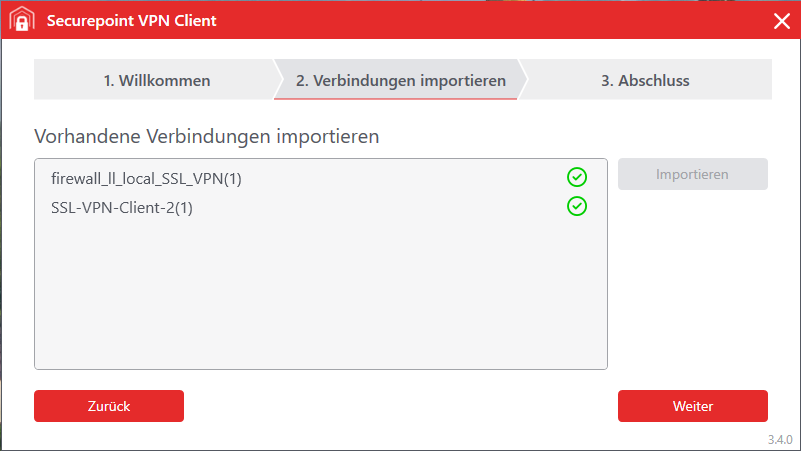This screenshot has height=451, width=801.
Task: Click the Securepoint padlock logo icon
Action: [21, 20]
